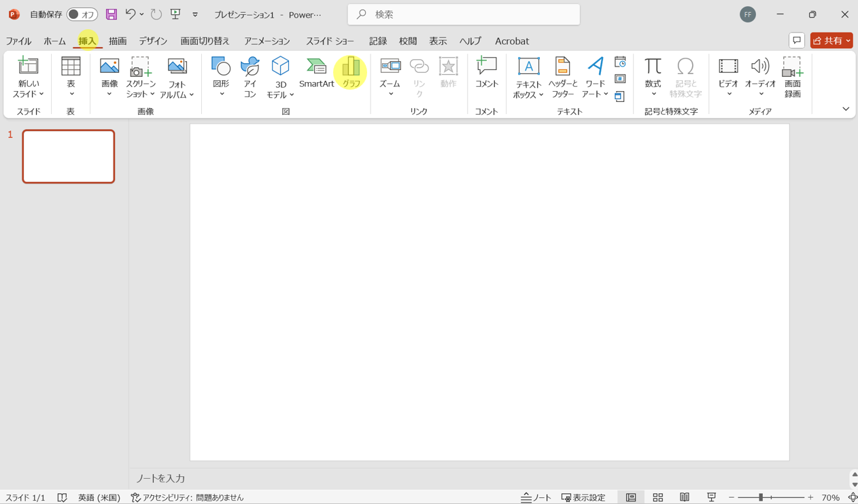Screen dimensions: 858x504
Task: Open the Acrobat tab
Action: tap(512, 41)
